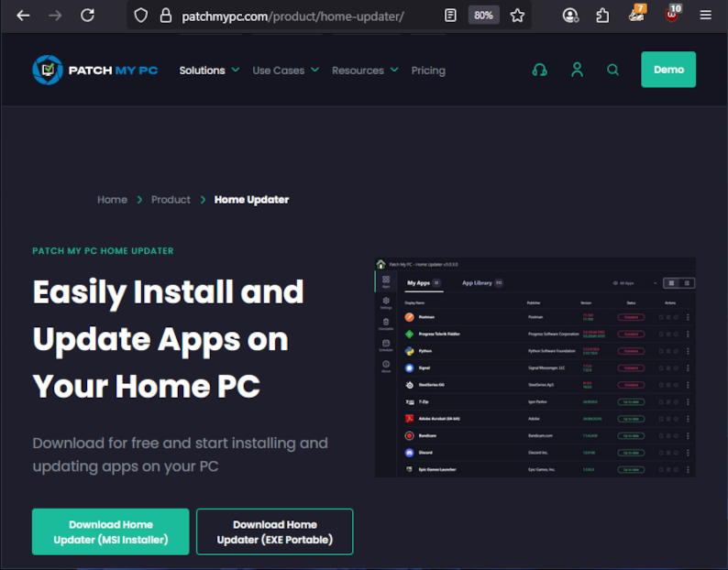Open the browser hamburger menu
This screenshot has width=728, height=570.
pos(706,16)
